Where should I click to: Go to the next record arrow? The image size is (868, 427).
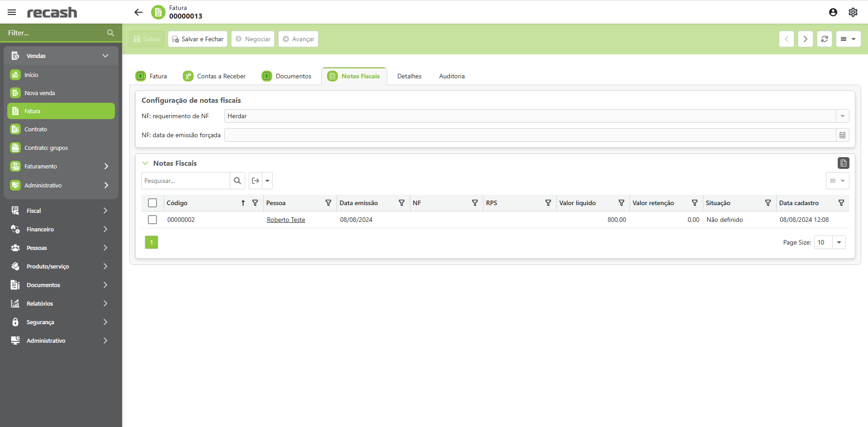[805, 39]
